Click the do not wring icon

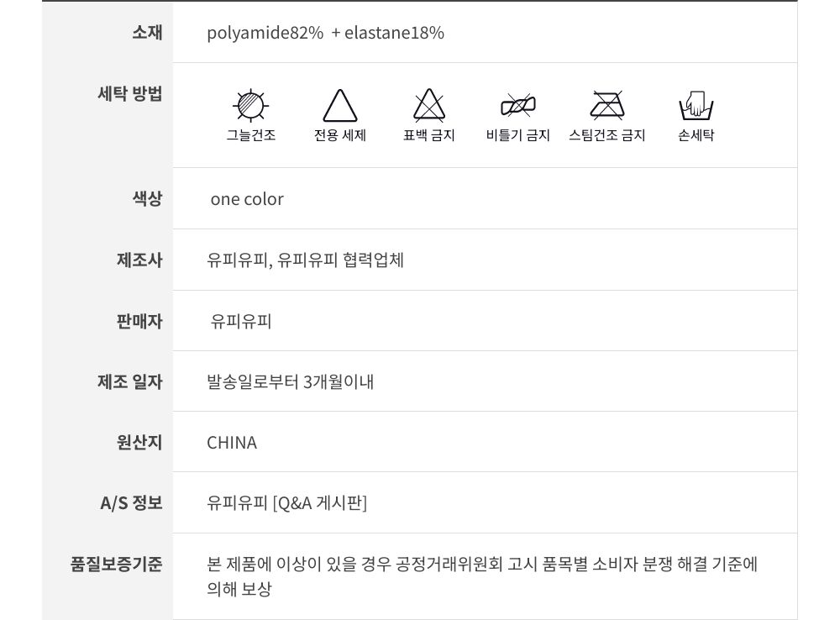518,107
